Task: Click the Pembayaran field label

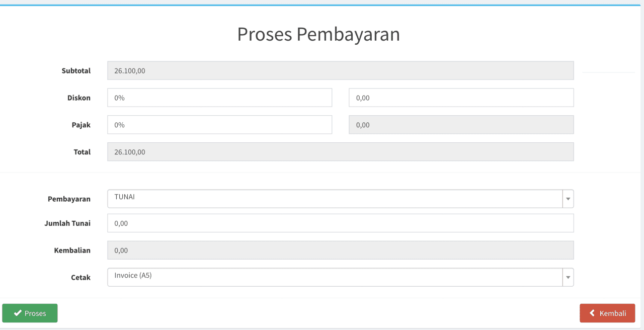Action: tap(69, 199)
